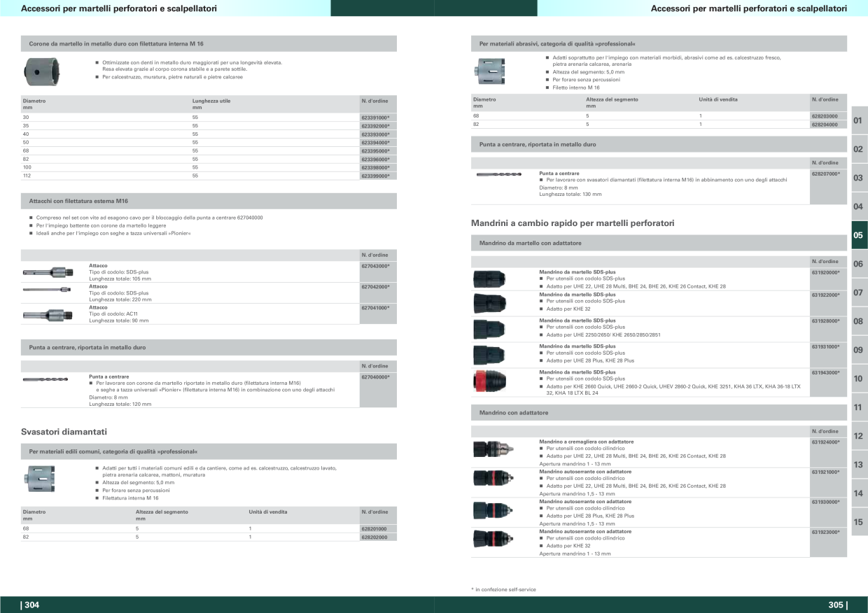Select order number 627040000*
This screenshot has width=868, height=613.
click(x=375, y=376)
